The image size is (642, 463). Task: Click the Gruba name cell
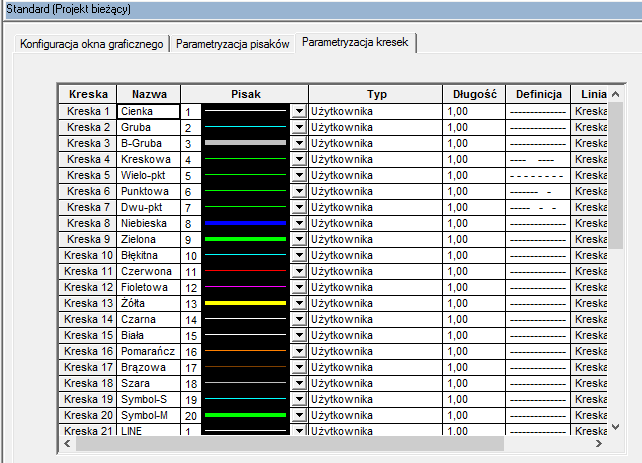click(149, 127)
